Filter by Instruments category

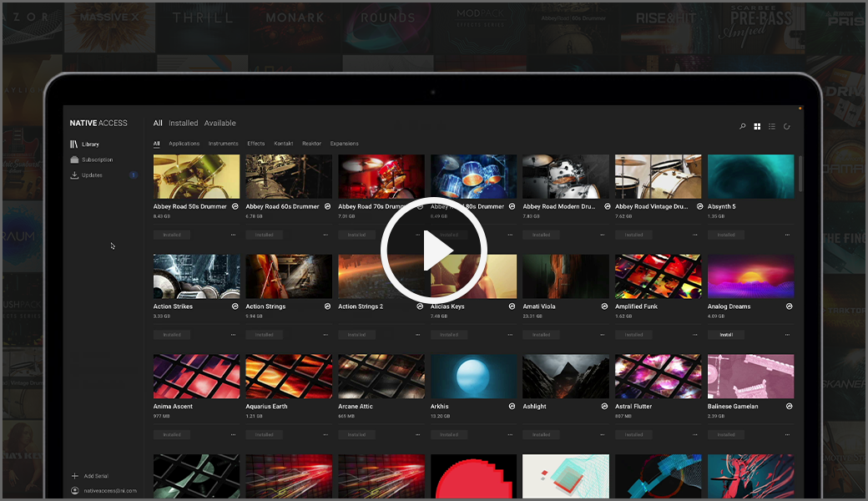223,144
